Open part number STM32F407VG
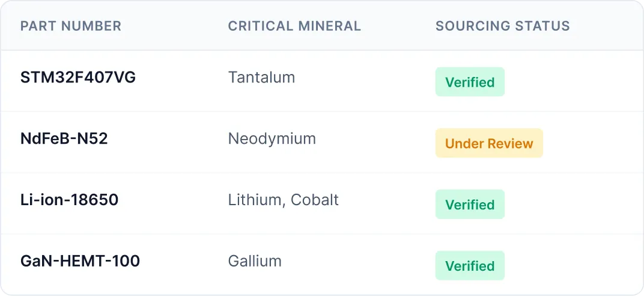The height and width of the screenshot is (296, 644). click(x=78, y=78)
